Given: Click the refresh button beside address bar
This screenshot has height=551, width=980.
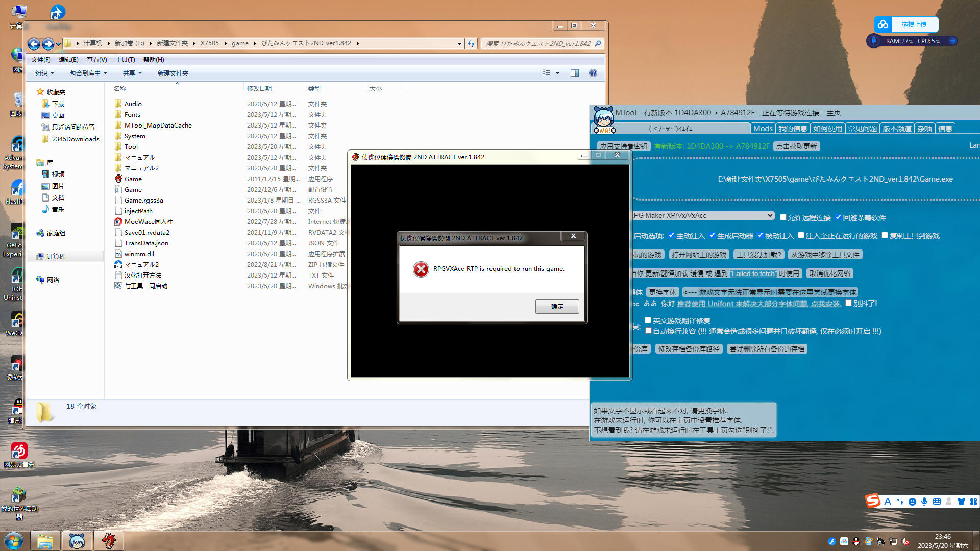Looking at the screenshot, I should 471,43.
